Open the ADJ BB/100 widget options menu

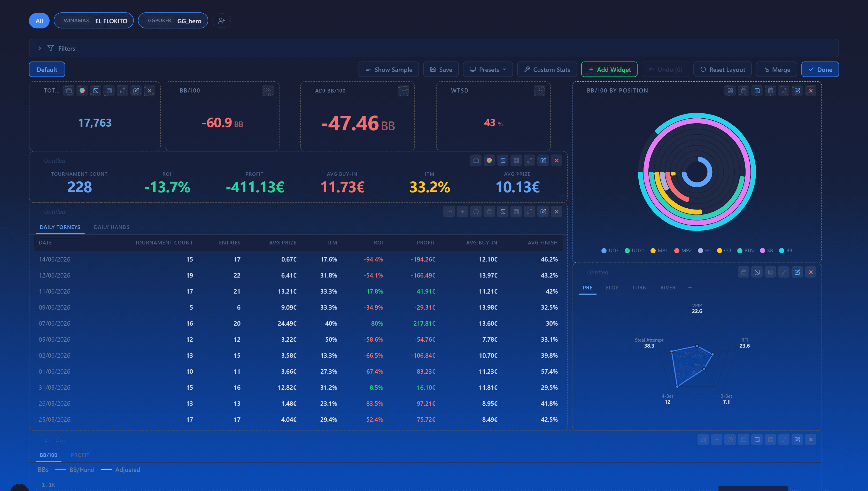point(404,91)
